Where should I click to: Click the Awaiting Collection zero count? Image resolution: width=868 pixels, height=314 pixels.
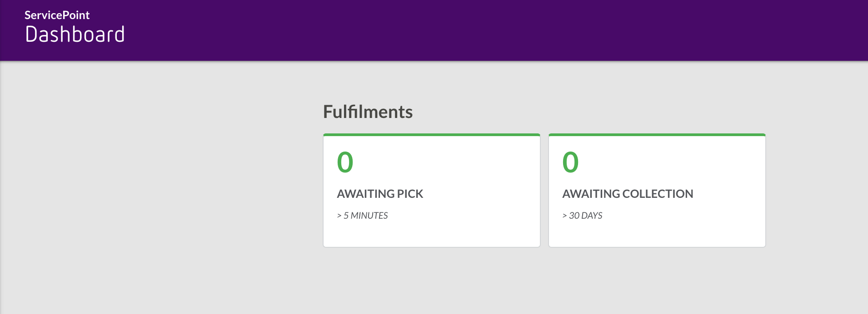pos(570,162)
